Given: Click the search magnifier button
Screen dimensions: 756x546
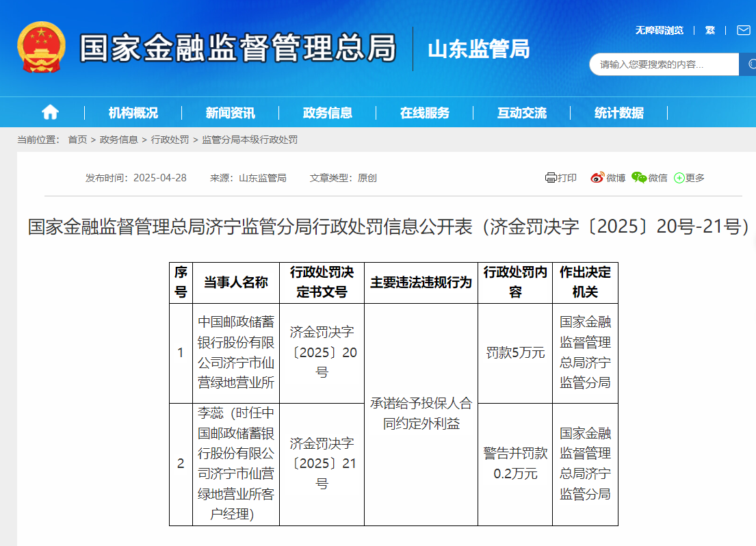Looking at the screenshot, I should point(748,64).
